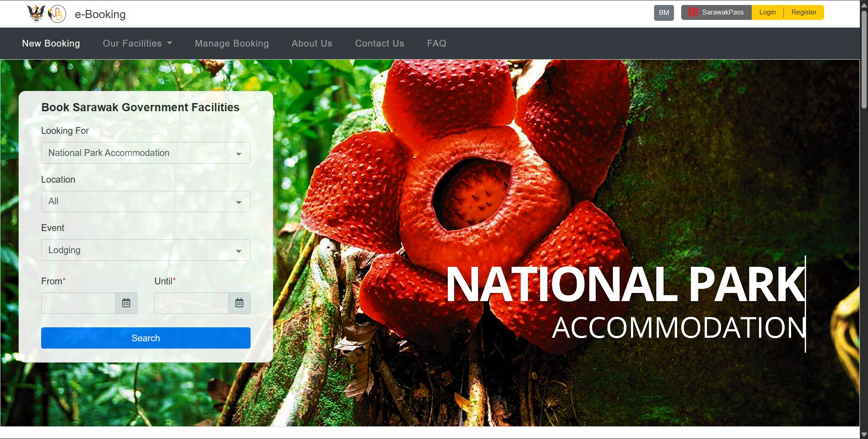The height and width of the screenshot is (439, 868).
Task: Click the BM language switcher
Action: (664, 13)
